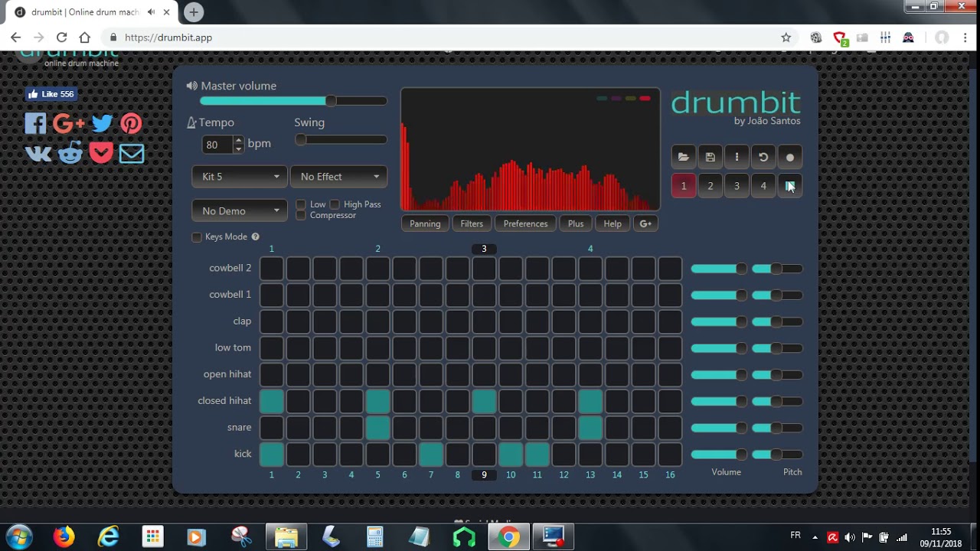This screenshot has height=551, width=980.
Task: Click the clock showing 11:55
Action: coord(941,531)
